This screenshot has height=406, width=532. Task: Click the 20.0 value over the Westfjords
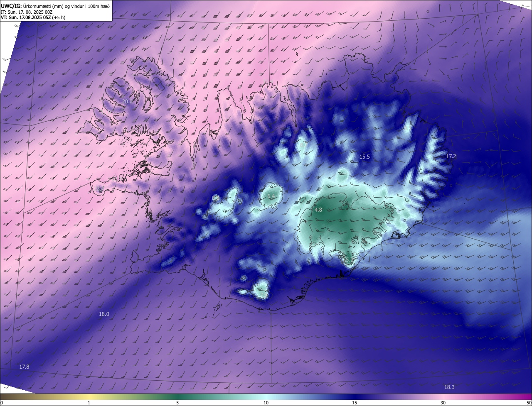127,101
